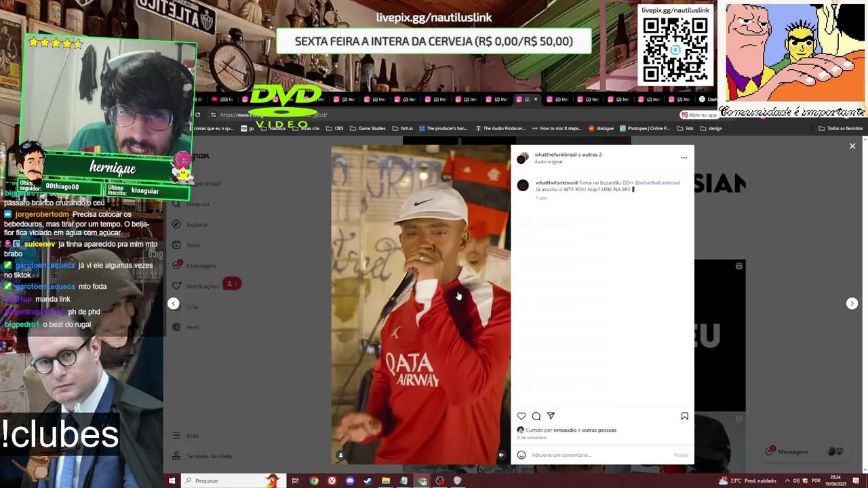The height and width of the screenshot is (488, 868).
Task: Click the Abrir no app button
Action: click(x=698, y=115)
